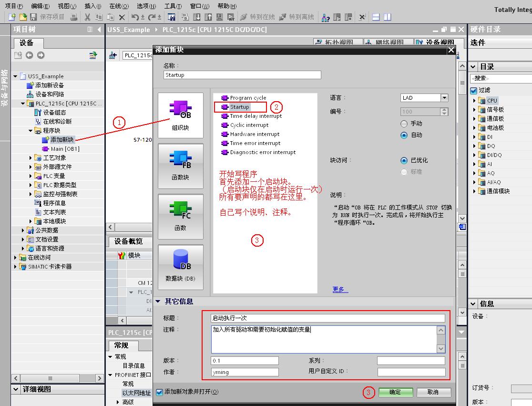Select Cyclic interrupt block type
Image resolution: width=532 pixels, height=406 pixels.
pyautogui.click(x=249, y=125)
